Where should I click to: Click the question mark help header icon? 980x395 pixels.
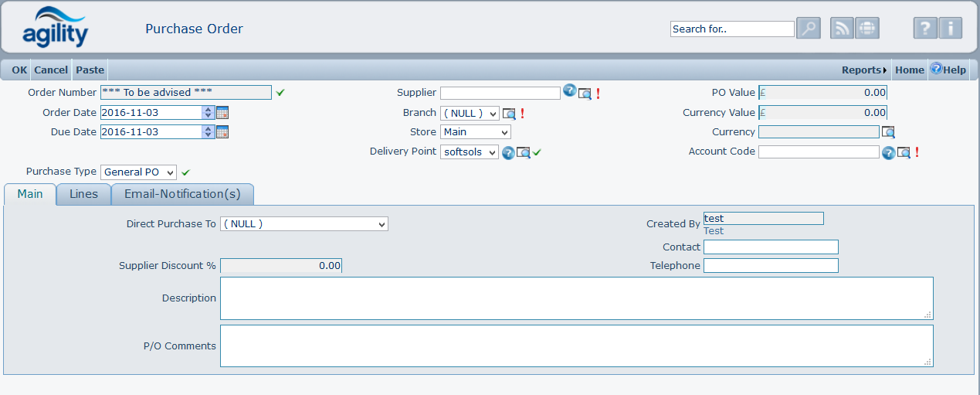pyautogui.click(x=925, y=29)
